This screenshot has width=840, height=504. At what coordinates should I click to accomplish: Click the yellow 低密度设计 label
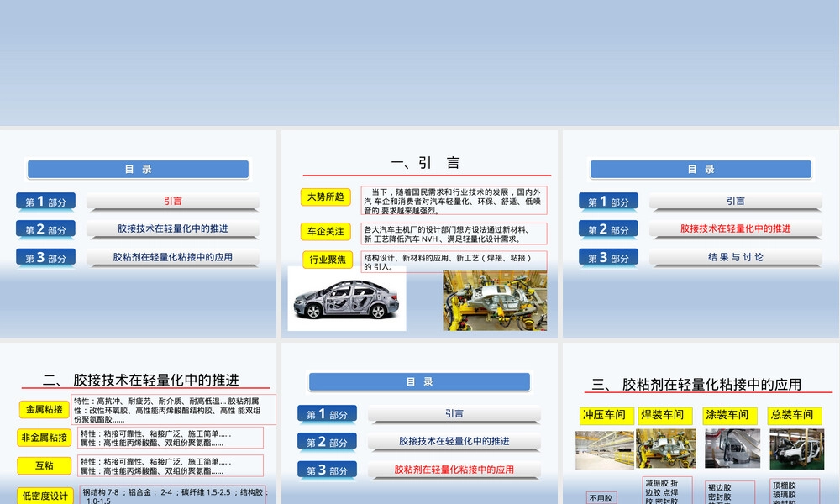tap(45, 496)
